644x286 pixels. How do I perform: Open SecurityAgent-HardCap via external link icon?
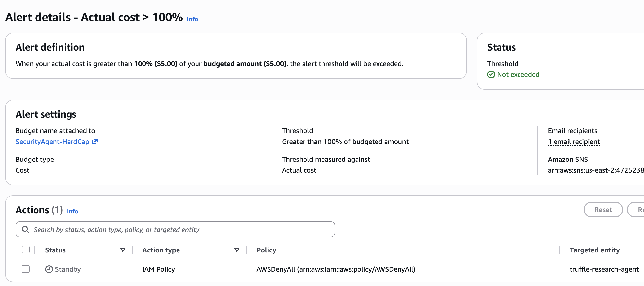tap(95, 142)
